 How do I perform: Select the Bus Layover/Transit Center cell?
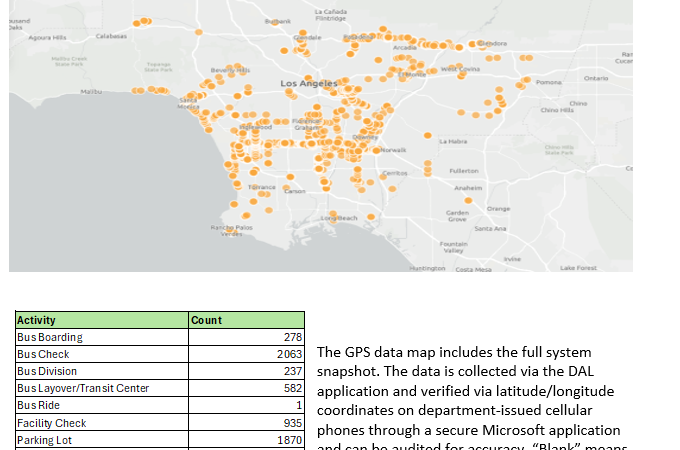(83, 389)
